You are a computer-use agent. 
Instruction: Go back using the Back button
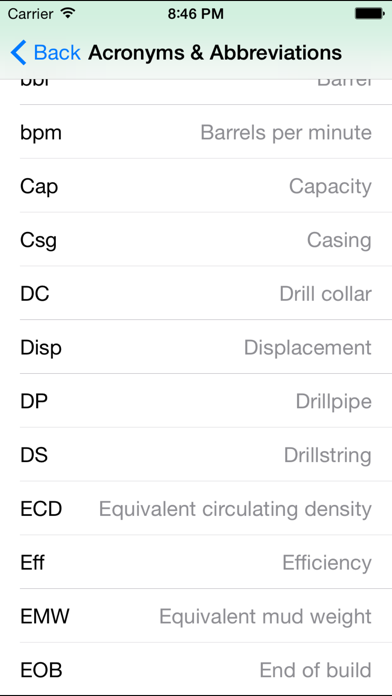[x=46, y=52]
